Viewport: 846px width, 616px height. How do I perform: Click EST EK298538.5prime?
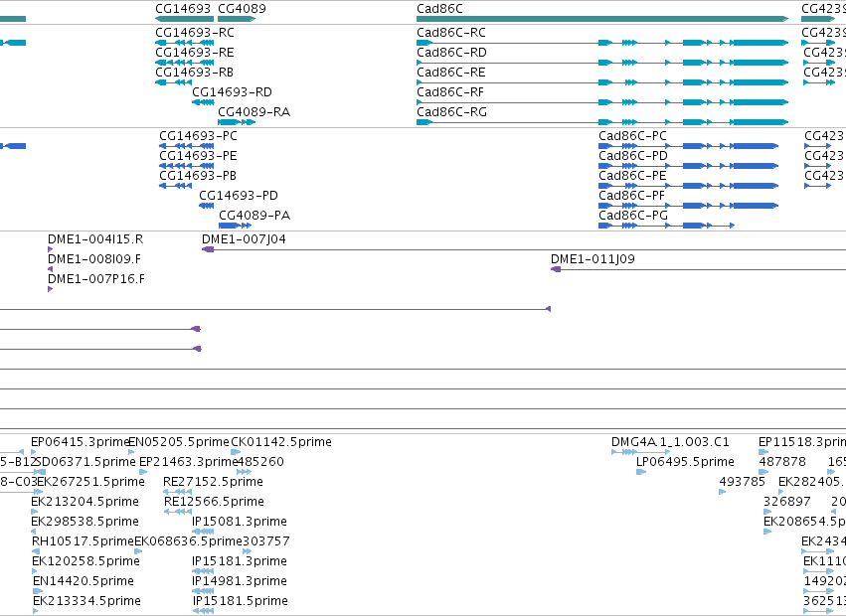(x=85, y=523)
